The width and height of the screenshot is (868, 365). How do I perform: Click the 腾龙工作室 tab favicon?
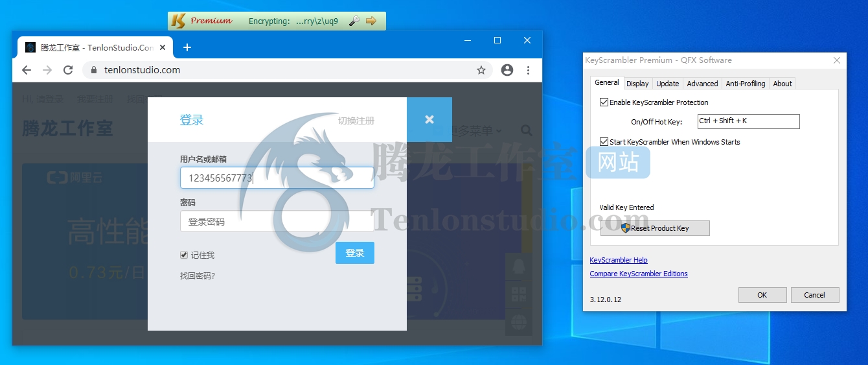tap(30, 47)
